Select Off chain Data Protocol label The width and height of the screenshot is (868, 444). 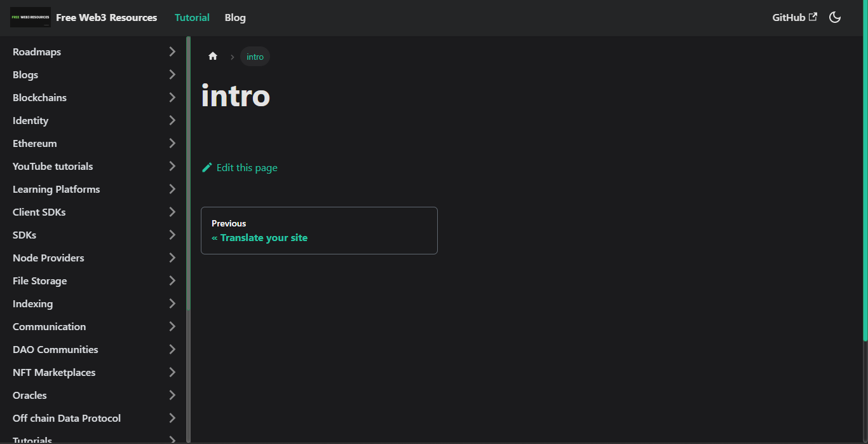[x=67, y=418]
